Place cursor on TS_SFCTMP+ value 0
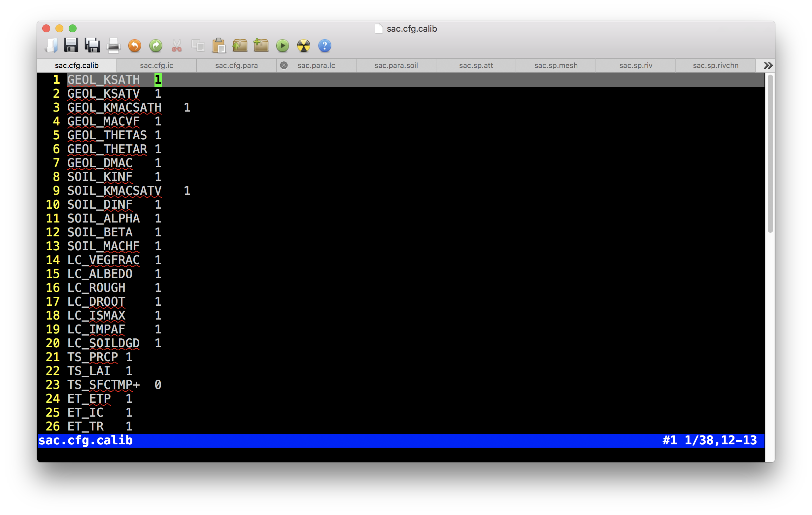 pos(158,385)
